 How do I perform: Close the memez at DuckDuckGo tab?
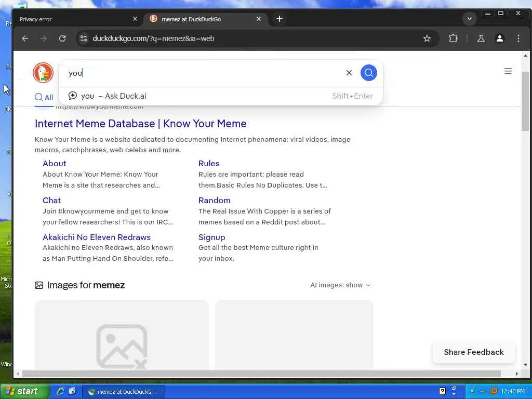(259, 19)
